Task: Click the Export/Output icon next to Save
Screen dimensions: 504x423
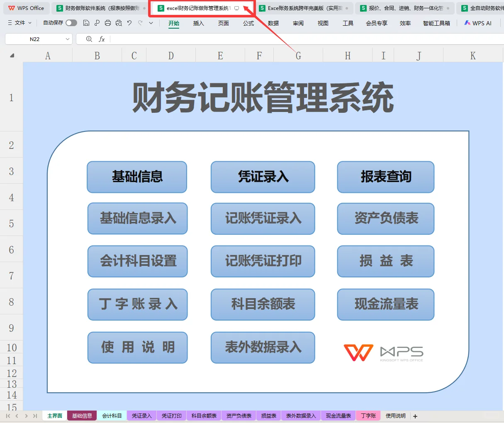Action: click(97, 23)
